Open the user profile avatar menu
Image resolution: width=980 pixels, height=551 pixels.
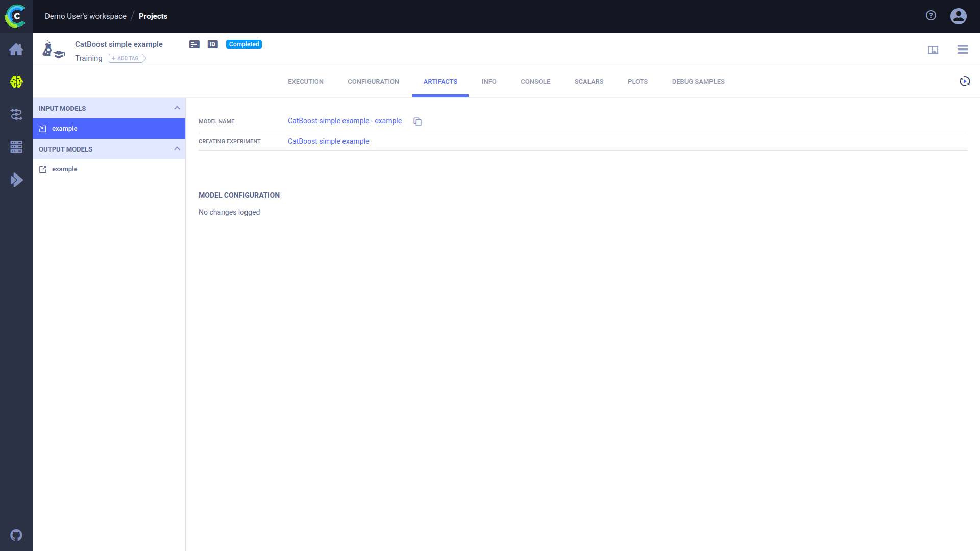tap(958, 16)
